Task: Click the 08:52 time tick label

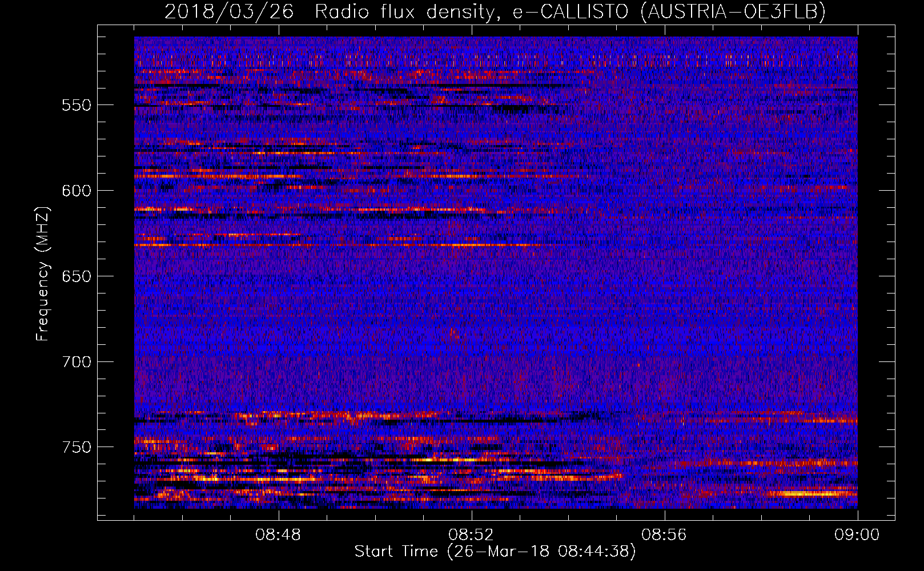Action: [x=471, y=535]
